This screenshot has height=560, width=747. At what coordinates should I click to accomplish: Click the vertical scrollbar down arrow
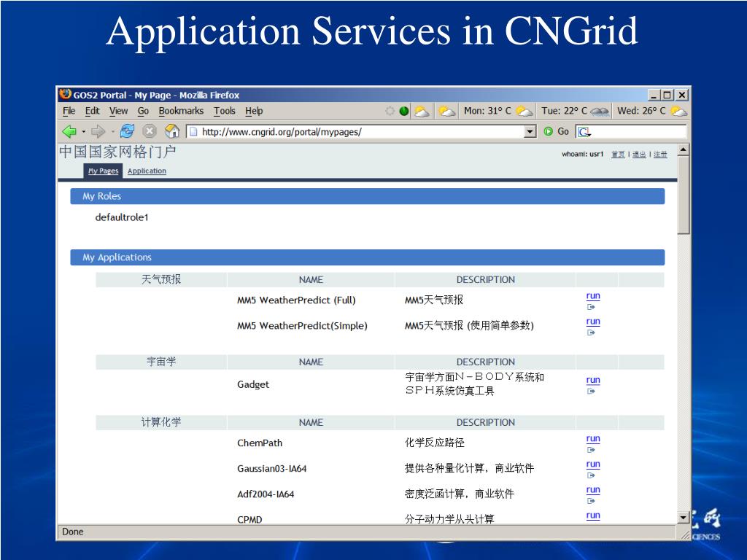[x=684, y=517]
